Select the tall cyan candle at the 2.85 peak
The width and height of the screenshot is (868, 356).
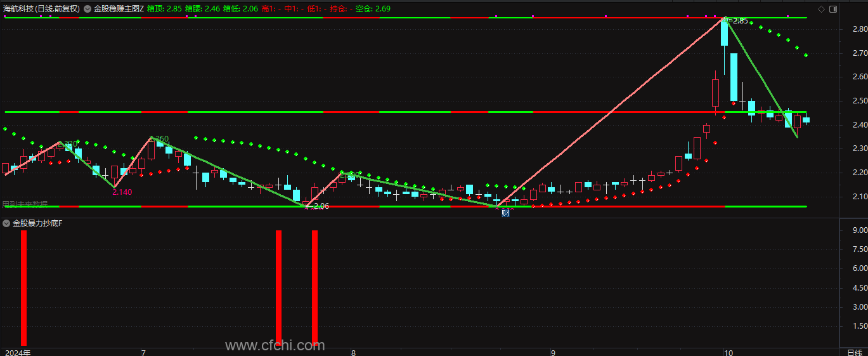coord(724,33)
